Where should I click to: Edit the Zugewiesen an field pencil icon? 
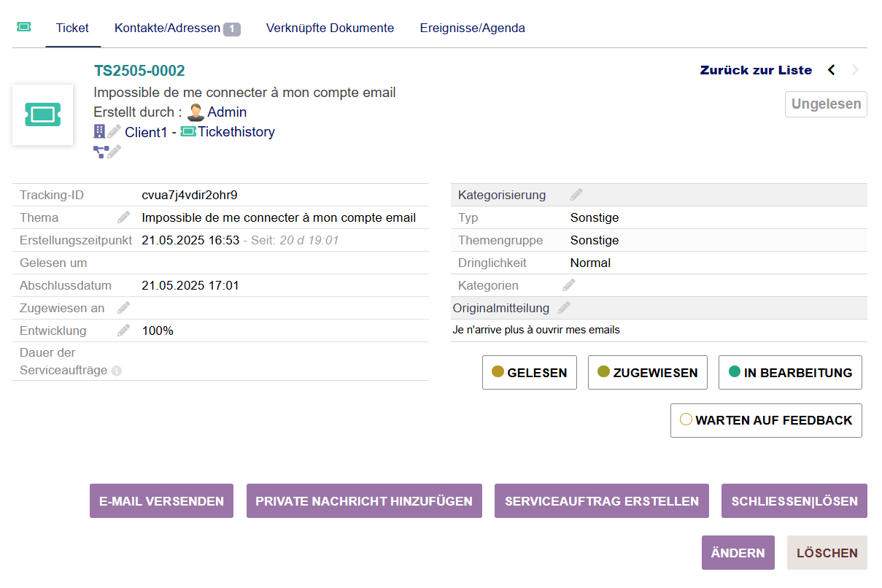tap(124, 308)
